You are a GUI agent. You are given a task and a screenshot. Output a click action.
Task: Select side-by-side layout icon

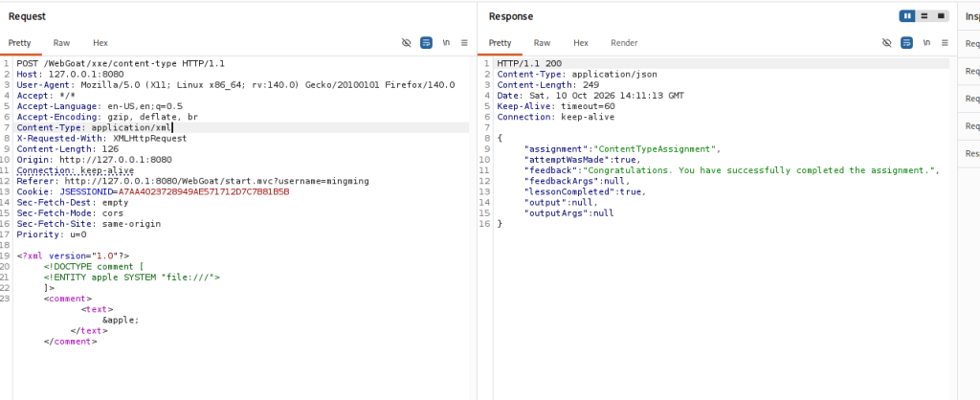coord(907,16)
